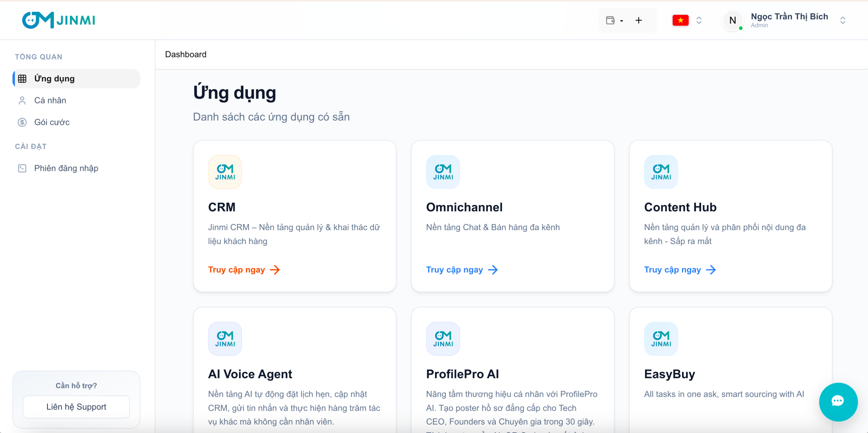Image resolution: width=868 pixels, height=433 pixels.
Task: Click the Vietnam flag language picker
Action: click(x=680, y=20)
